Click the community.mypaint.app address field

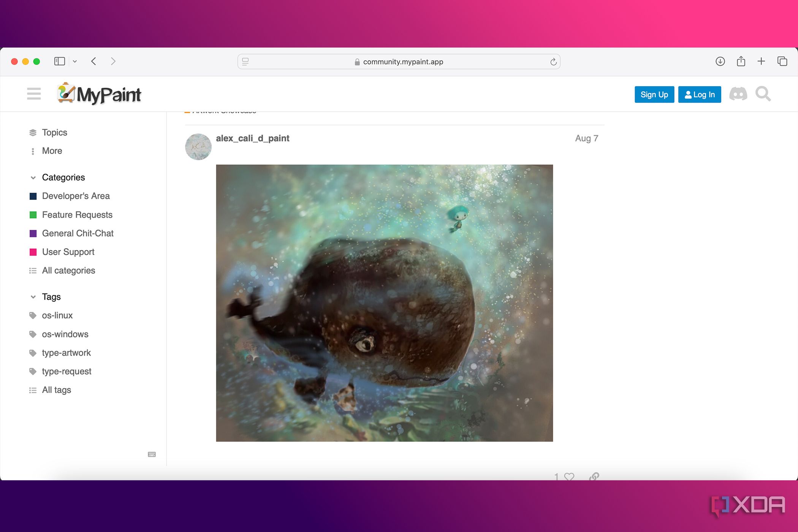pyautogui.click(x=399, y=62)
